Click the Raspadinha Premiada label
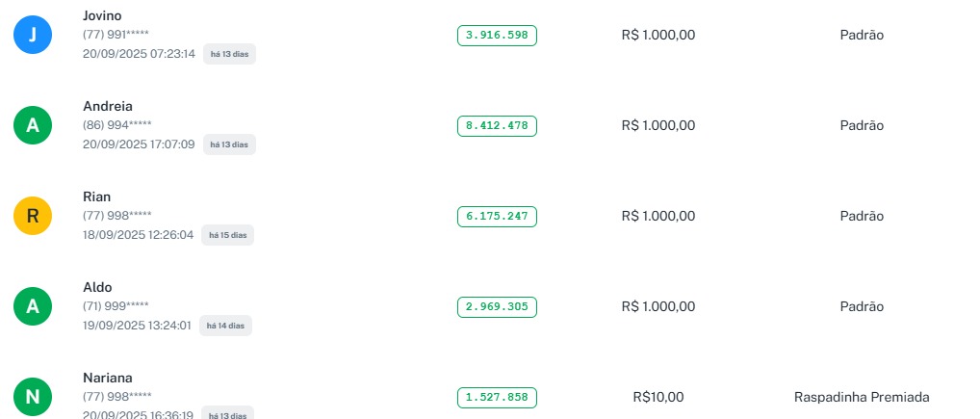The image size is (980, 419). [862, 397]
